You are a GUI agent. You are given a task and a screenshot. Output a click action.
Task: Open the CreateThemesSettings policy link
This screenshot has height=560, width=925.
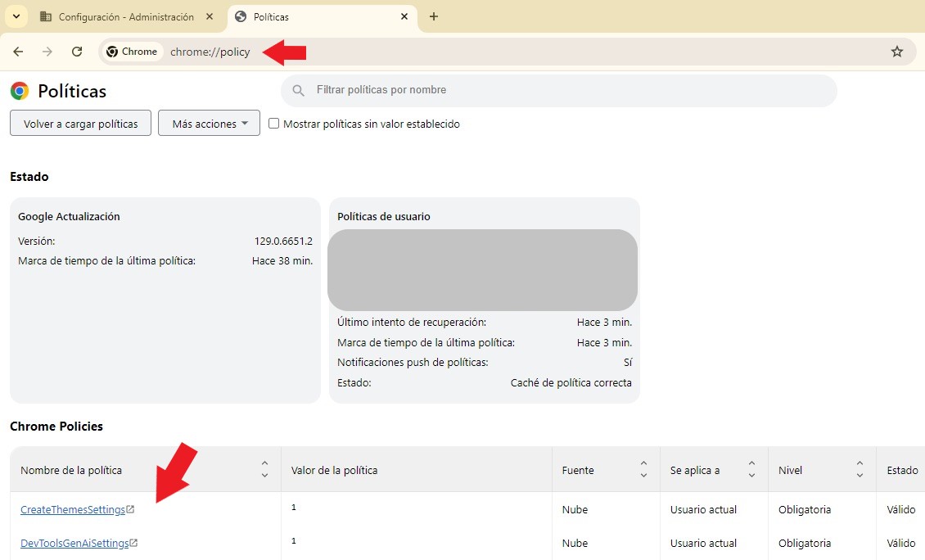[73, 510]
